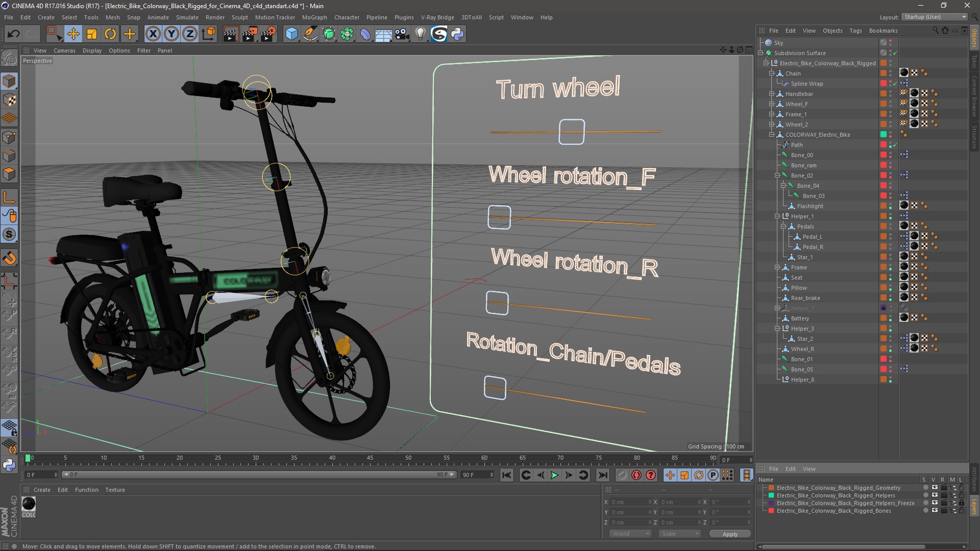Select the Scale tool icon
980x551 pixels.
92,34
